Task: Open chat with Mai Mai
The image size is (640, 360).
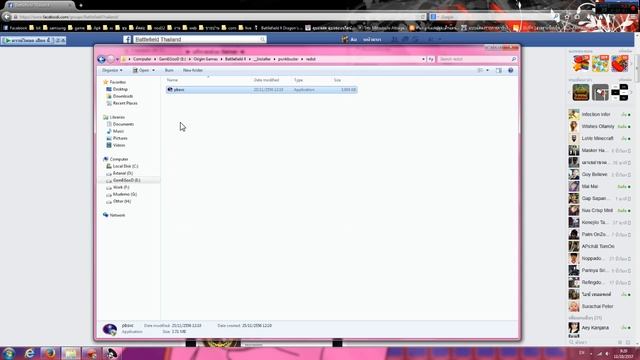Action: click(x=600, y=186)
